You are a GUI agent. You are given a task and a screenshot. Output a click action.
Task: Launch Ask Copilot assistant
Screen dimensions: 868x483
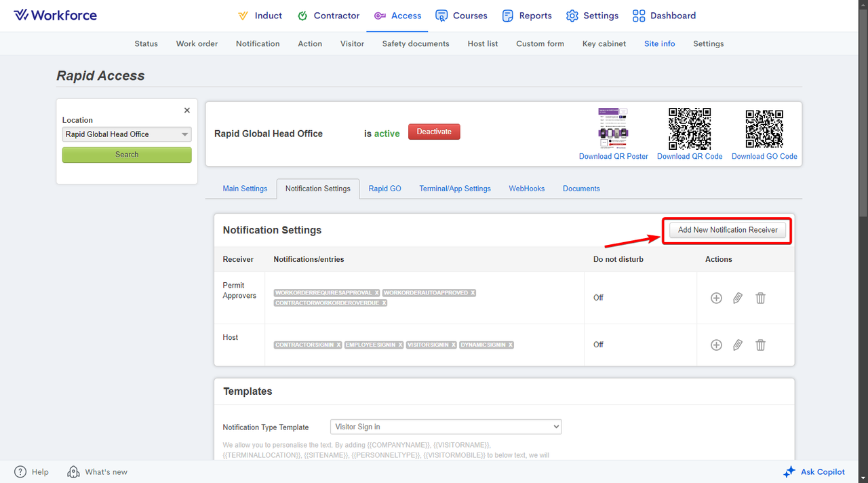point(814,472)
